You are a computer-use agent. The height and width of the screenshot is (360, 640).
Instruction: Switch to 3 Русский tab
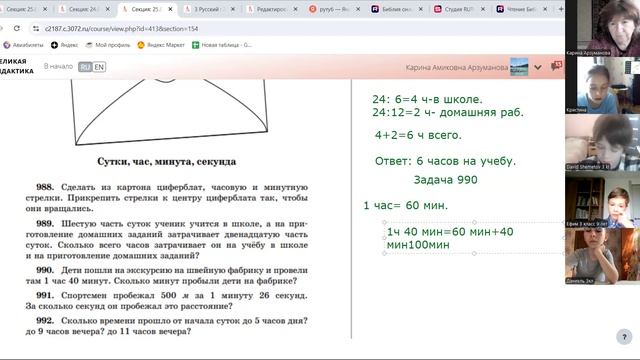(x=209, y=9)
